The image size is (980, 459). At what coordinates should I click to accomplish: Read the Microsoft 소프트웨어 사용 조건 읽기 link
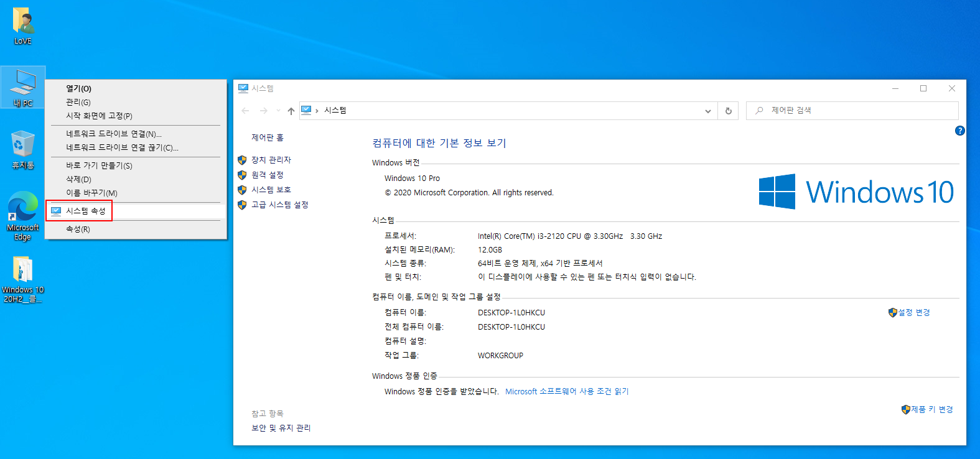click(567, 391)
